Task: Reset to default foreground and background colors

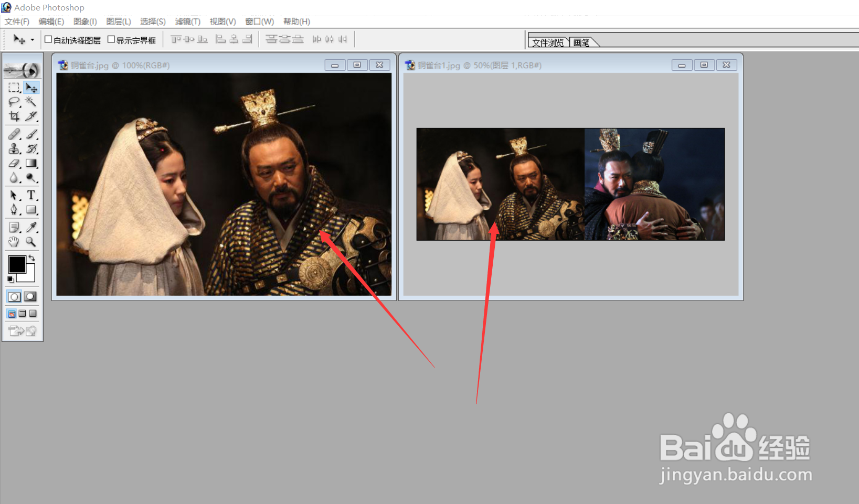Action: [x=10, y=280]
